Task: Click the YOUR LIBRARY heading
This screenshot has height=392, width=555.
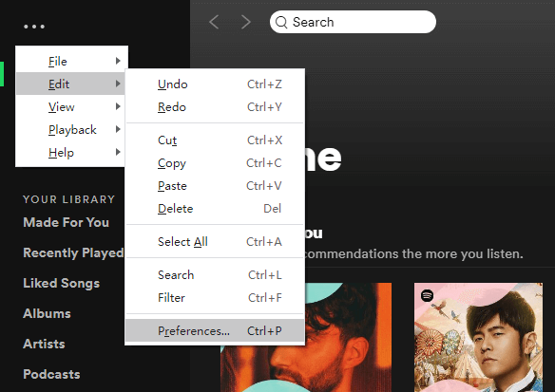Action: coord(69,199)
